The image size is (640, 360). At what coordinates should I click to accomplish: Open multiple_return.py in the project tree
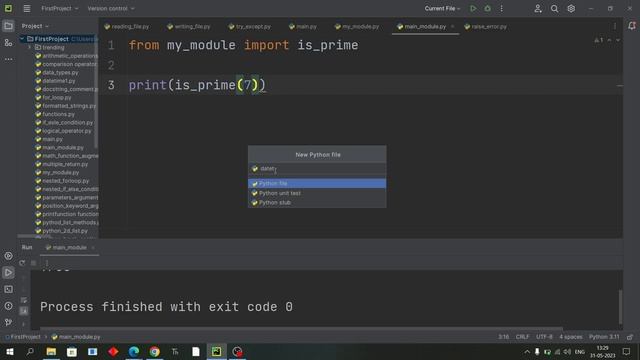pyautogui.click(x=65, y=164)
